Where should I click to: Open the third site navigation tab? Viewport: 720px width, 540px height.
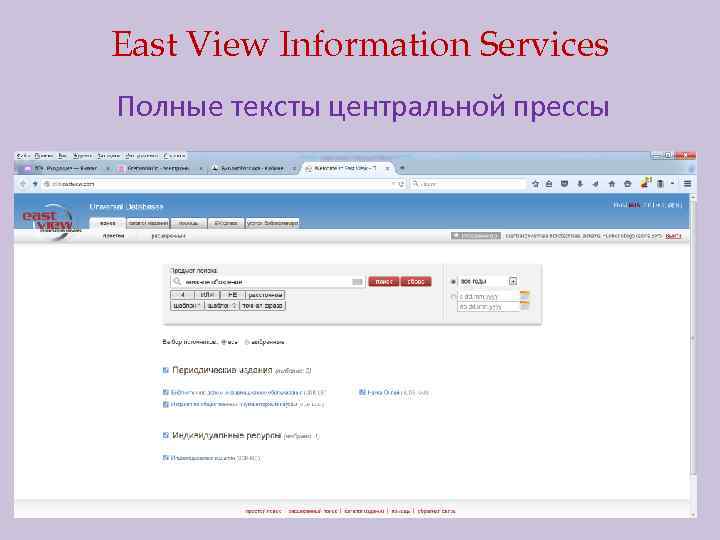188,223
